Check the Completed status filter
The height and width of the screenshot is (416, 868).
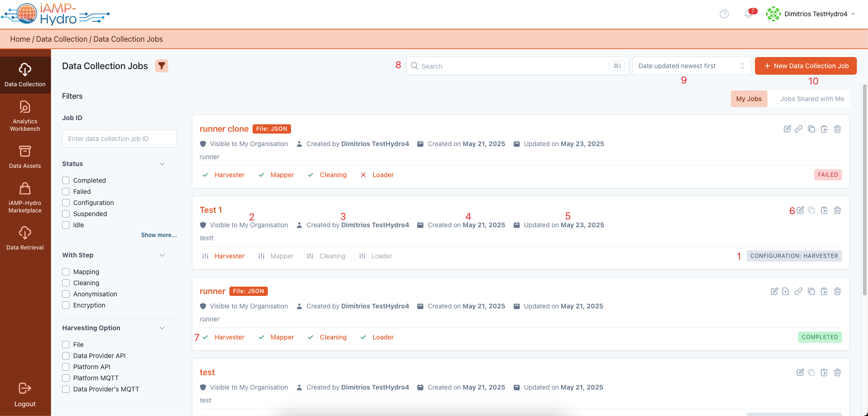pos(66,180)
